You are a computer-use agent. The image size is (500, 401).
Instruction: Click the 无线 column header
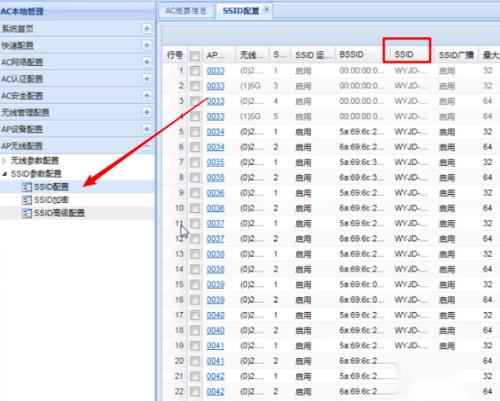(x=252, y=55)
